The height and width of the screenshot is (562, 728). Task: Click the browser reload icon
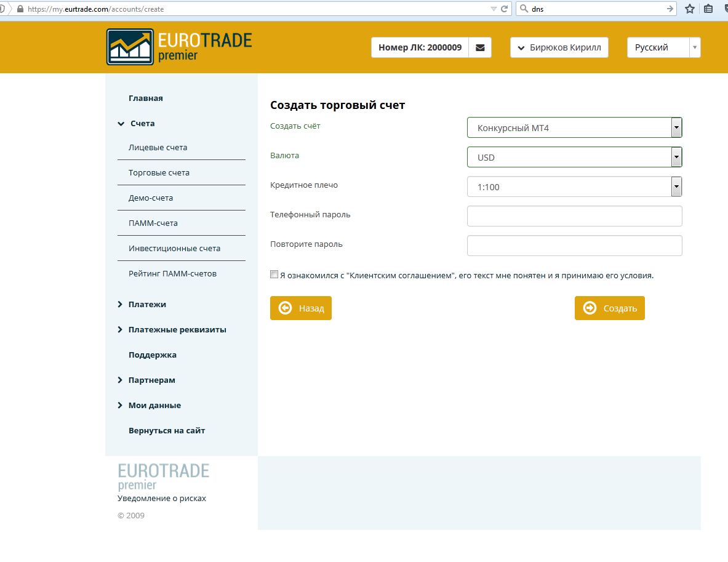[504, 9]
